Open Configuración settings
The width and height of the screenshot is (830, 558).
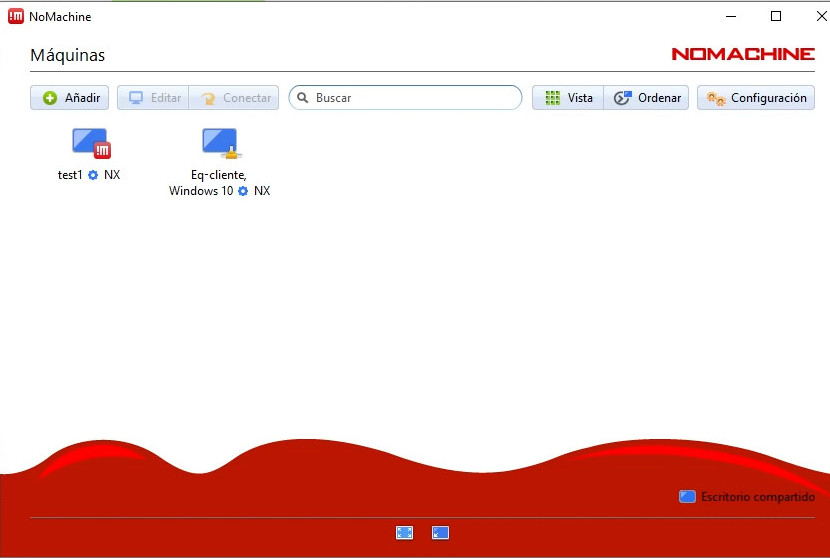click(756, 98)
